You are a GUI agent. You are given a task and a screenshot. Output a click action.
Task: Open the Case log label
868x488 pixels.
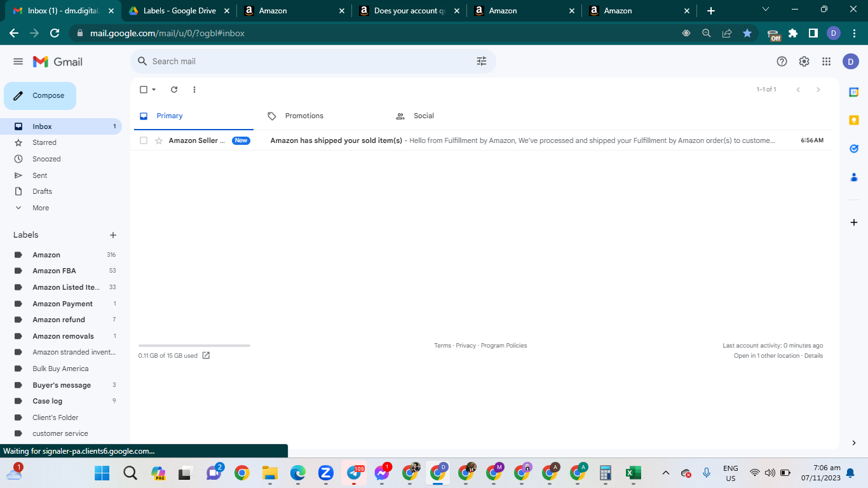48,401
